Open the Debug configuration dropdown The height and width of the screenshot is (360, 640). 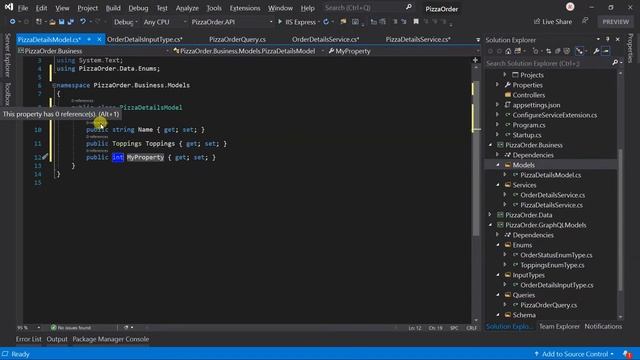pyautogui.click(x=126, y=22)
